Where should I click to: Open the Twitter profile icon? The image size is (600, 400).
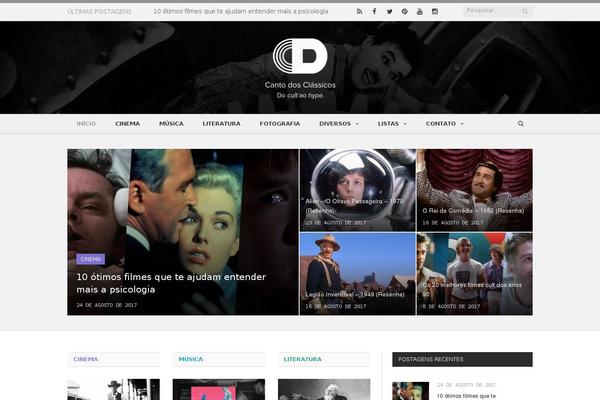pos(390,11)
